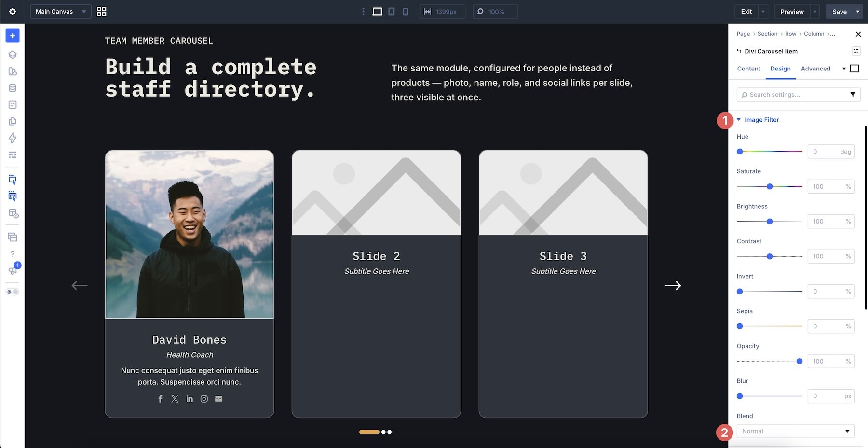
Task: Open the grid view layout icon
Action: (x=101, y=12)
